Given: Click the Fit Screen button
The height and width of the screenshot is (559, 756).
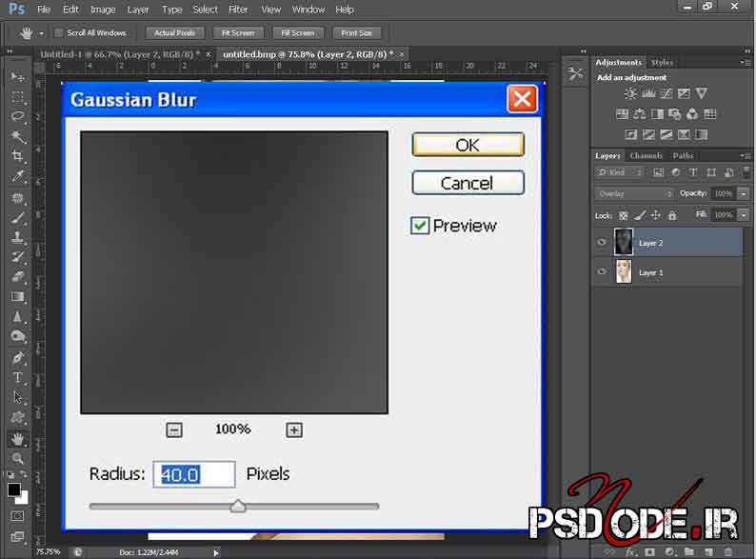Looking at the screenshot, I should [238, 32].
